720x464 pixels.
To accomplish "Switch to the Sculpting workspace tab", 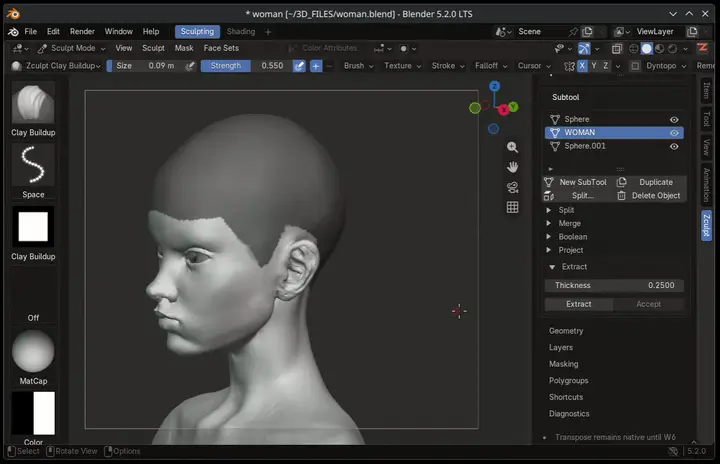I will click(197, 32).
